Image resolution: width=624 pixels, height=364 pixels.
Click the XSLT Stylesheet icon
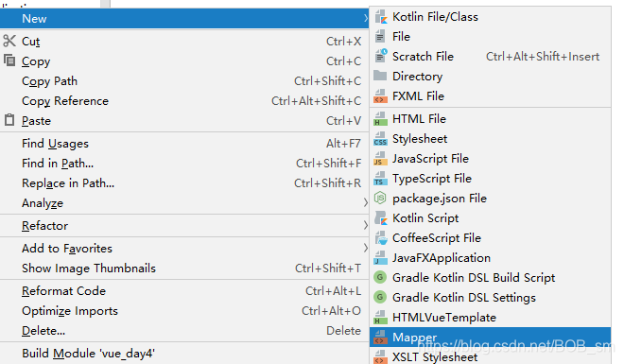(380, 356)
